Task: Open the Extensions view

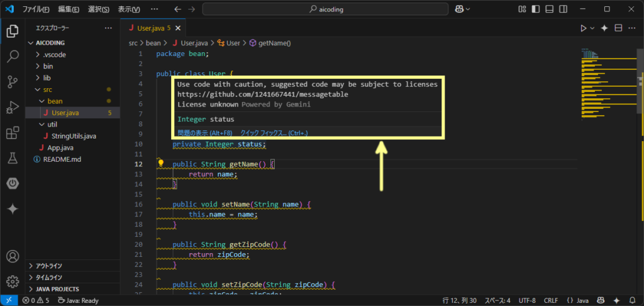Action: point(13,133)
